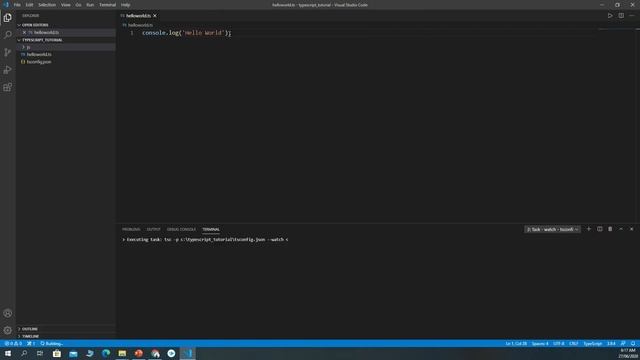
Task: Click the editor minimap
Action: point(617,29)
